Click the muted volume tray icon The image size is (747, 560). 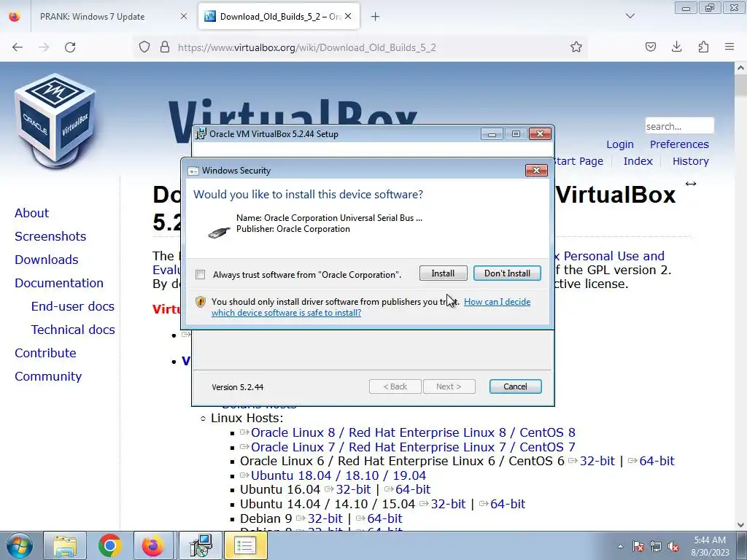(x=673, y=546)
